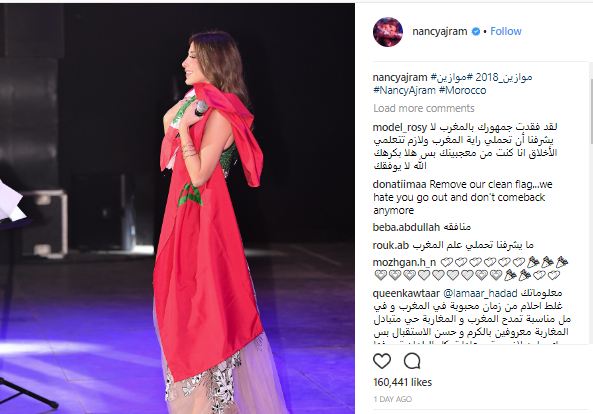The image size is (593, 414).
Task: View the 160,441 likes list
Action: tap(402, 382)
